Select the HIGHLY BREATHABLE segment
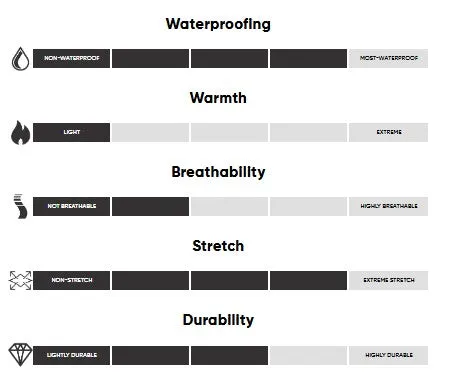Image resolution: width=455 pixels, height=380 pixels. pyautogui.click(x=388, y=206)
